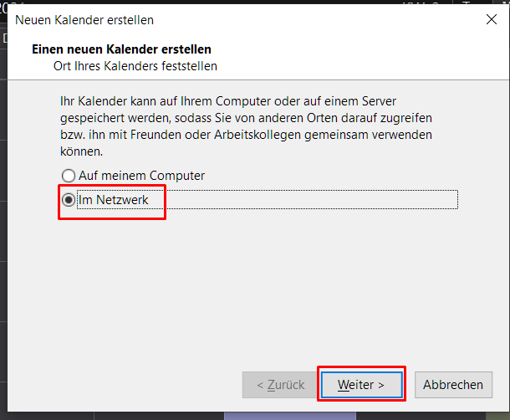Click the bold heading "Einen neuen Kalender erstellen"
Viewport: 510px width, 420px height.
coord(120,50)
